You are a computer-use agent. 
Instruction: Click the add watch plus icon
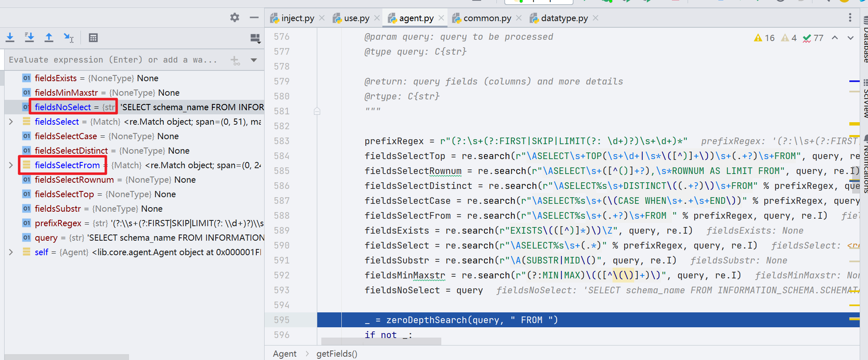tap(235, 60)
